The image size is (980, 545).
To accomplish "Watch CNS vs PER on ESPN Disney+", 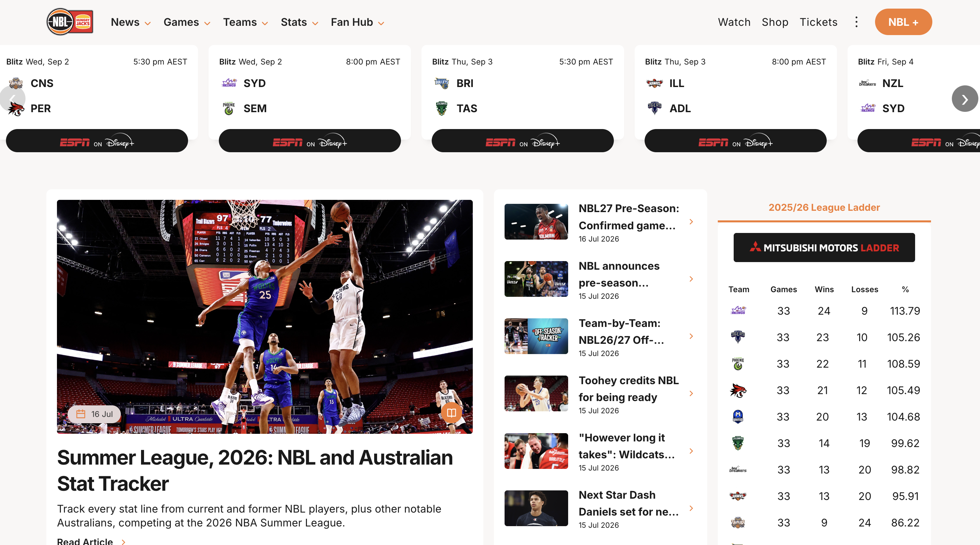I will 97,141.
